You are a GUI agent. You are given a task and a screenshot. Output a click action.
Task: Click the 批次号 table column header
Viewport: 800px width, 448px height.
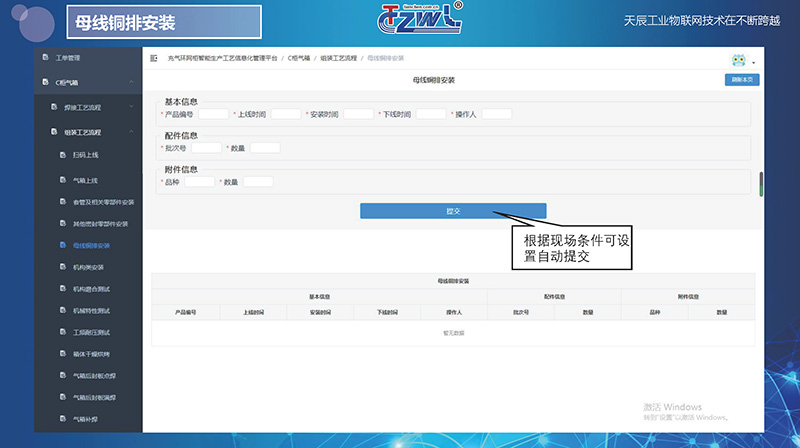pos(521,312)
